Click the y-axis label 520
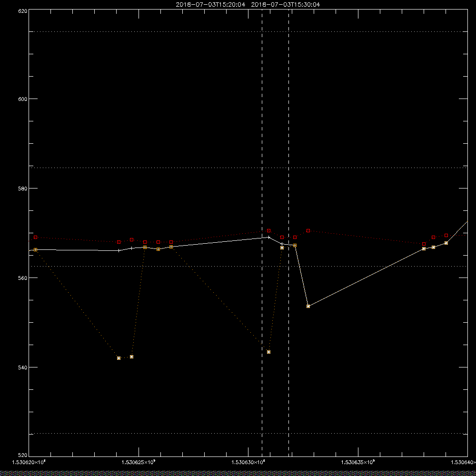The width and height of the screenshot is (476, 476). tap(23, 456)
